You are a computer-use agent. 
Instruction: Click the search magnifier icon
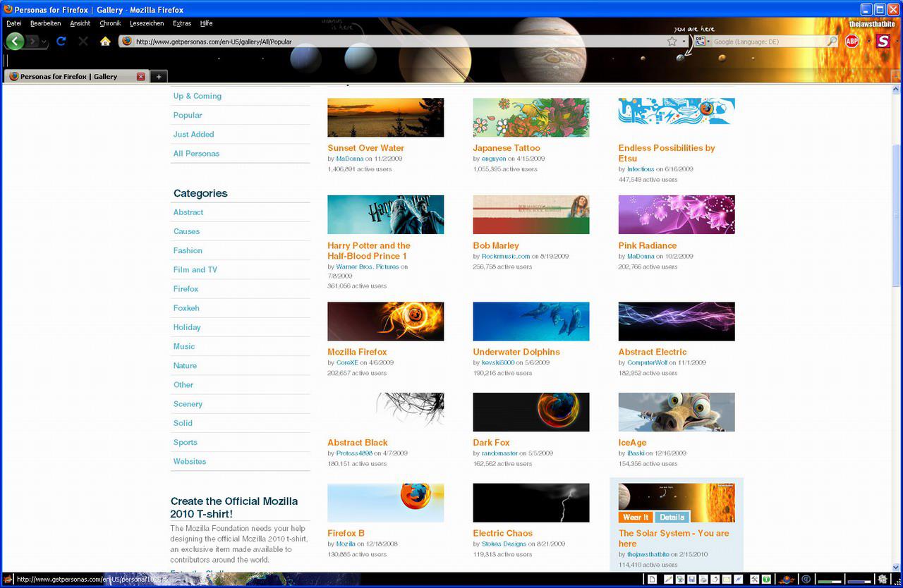(x=832, y=42)
